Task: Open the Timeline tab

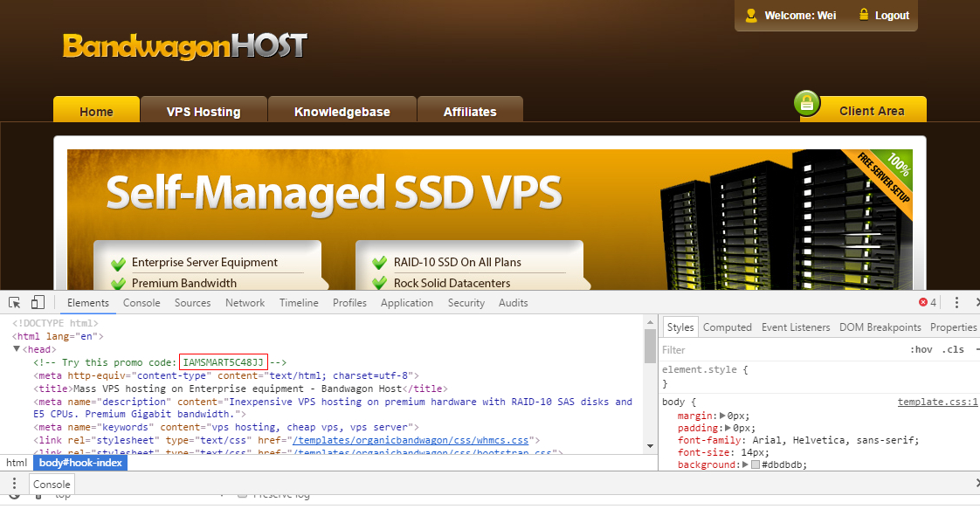Action: pos(299,302)
